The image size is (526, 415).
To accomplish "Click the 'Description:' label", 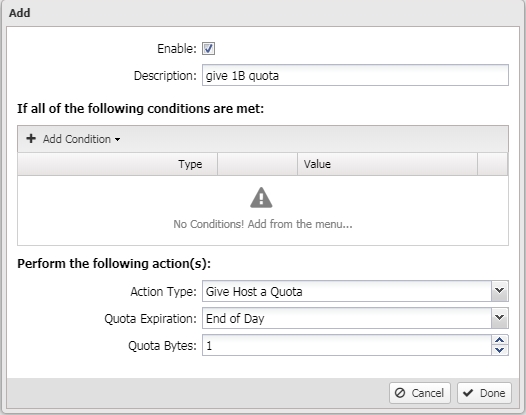I will 165,76.
